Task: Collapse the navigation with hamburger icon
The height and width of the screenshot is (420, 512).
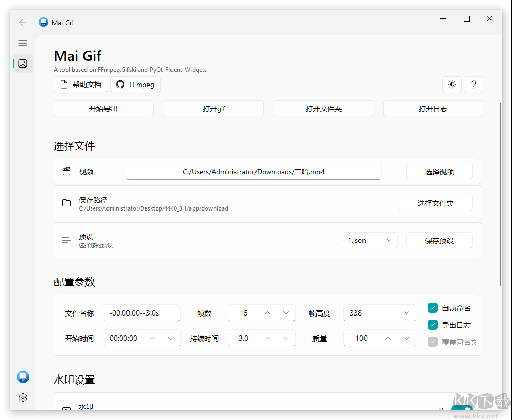Action: point(23,43)
